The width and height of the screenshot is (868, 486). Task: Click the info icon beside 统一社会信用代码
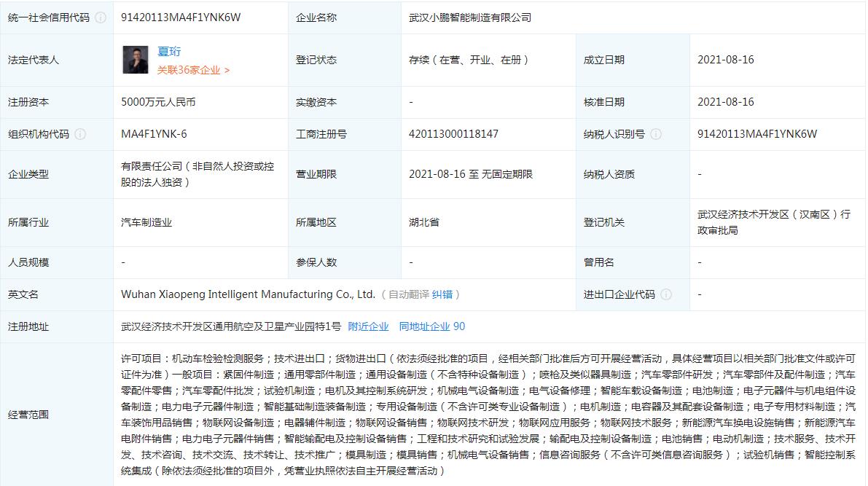point(101,17)
